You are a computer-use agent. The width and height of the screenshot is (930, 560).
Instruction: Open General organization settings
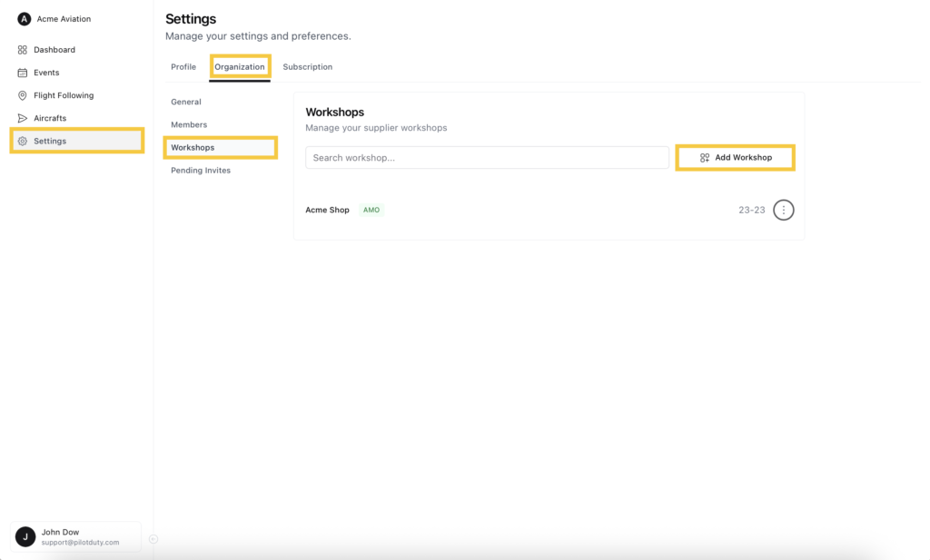coord(186,102)
